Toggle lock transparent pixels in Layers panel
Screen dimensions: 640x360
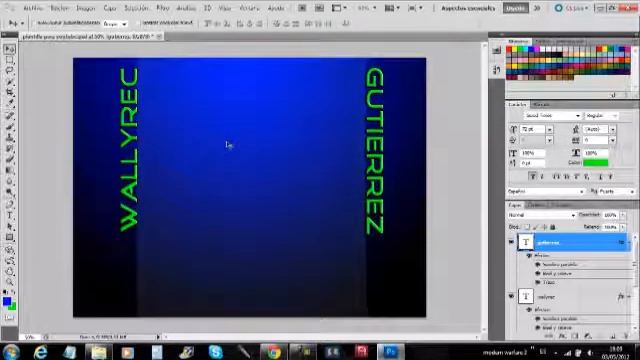[x=527, y=227]
